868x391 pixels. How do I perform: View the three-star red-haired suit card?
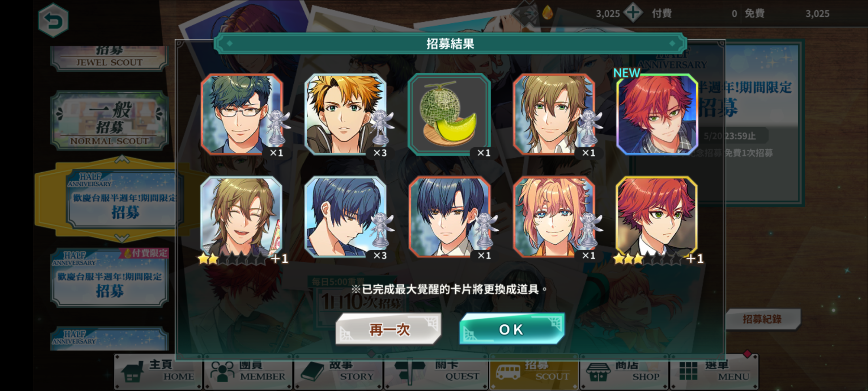[x=657, y=217]
